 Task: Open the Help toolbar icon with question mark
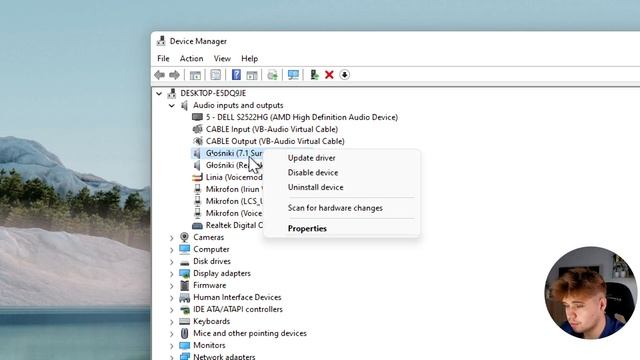pos(236,75)
